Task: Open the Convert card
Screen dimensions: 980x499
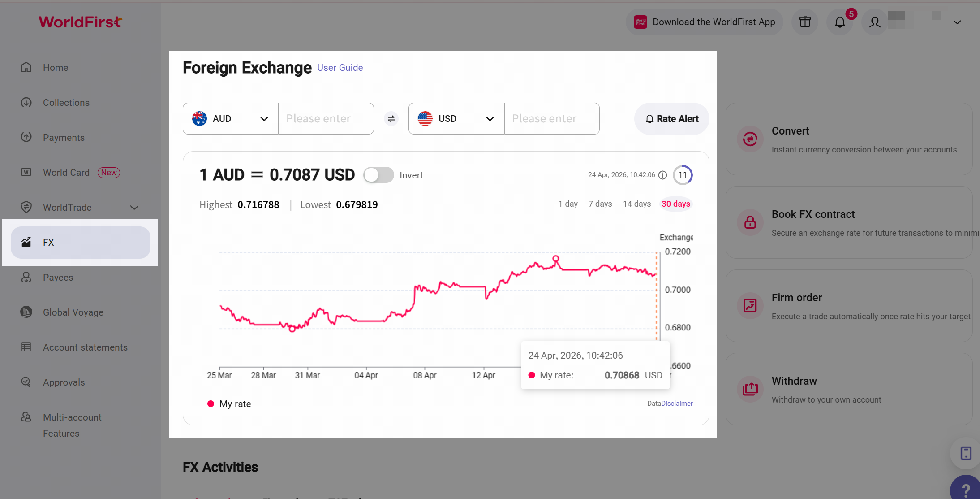Action: [849, 139]
